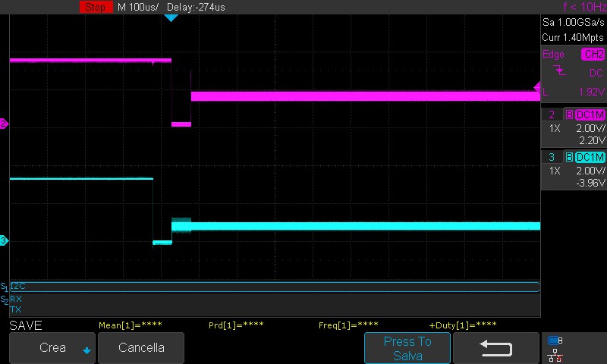
Task: Select the S2 RX/TX decode bus row
Action: click(x=273, y=304)
